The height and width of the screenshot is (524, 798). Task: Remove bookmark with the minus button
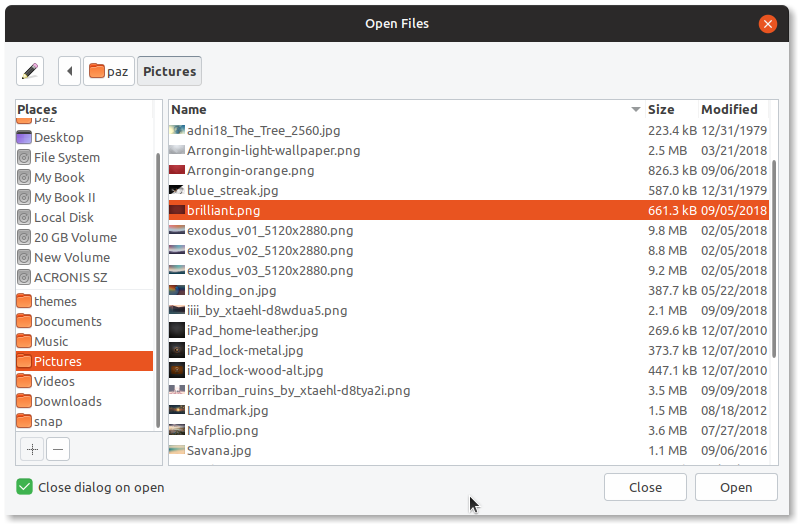pyautogui.click(x=58, y=449)
